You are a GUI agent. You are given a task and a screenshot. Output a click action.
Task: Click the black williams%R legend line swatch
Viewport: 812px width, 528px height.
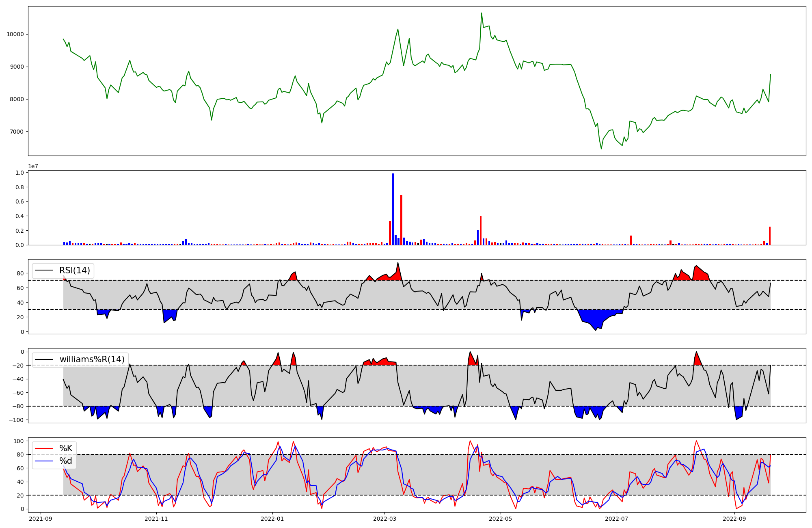[x=44, y=359]
